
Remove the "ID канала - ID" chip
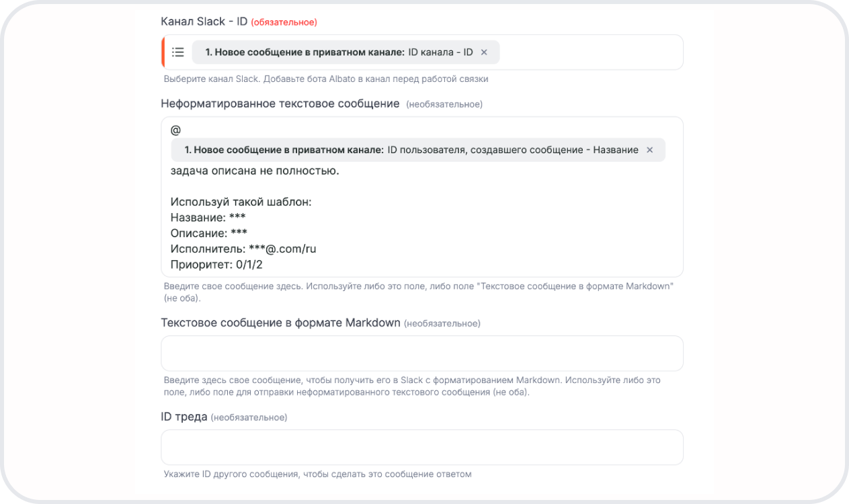484,52
